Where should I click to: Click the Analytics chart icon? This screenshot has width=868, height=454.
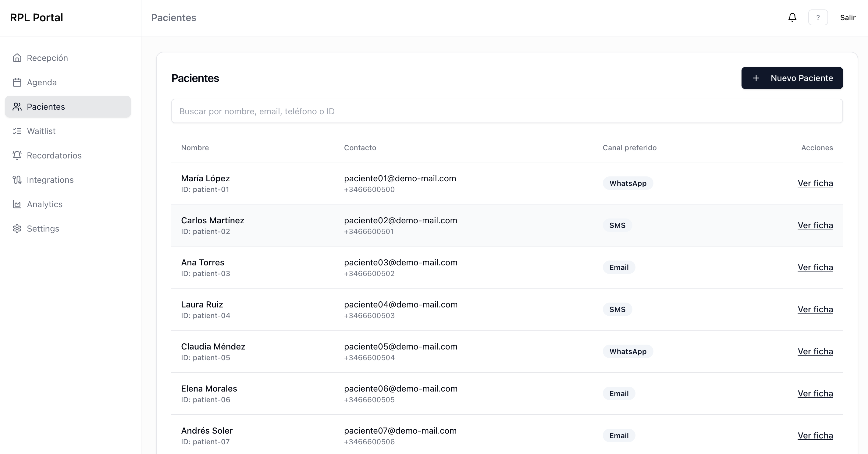(x=17, y=204)
